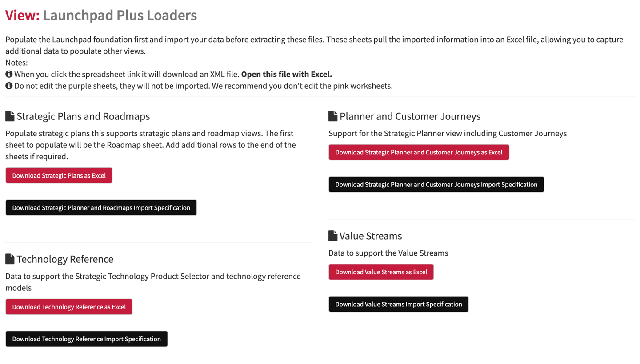This screenshot has height=364, width=640.
Task: Download the Customer Journeys Import Specification
Action: (x=436, y=184)
